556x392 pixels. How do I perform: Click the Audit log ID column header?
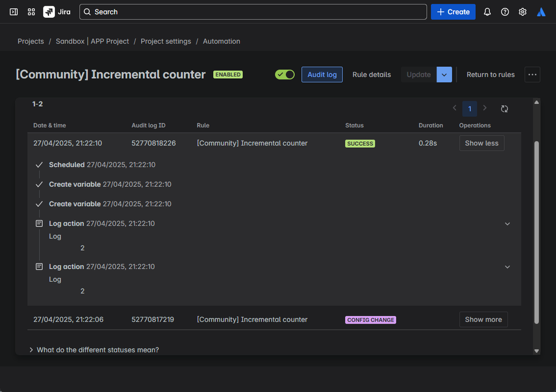pyautogui.click(x=149, y=125)
